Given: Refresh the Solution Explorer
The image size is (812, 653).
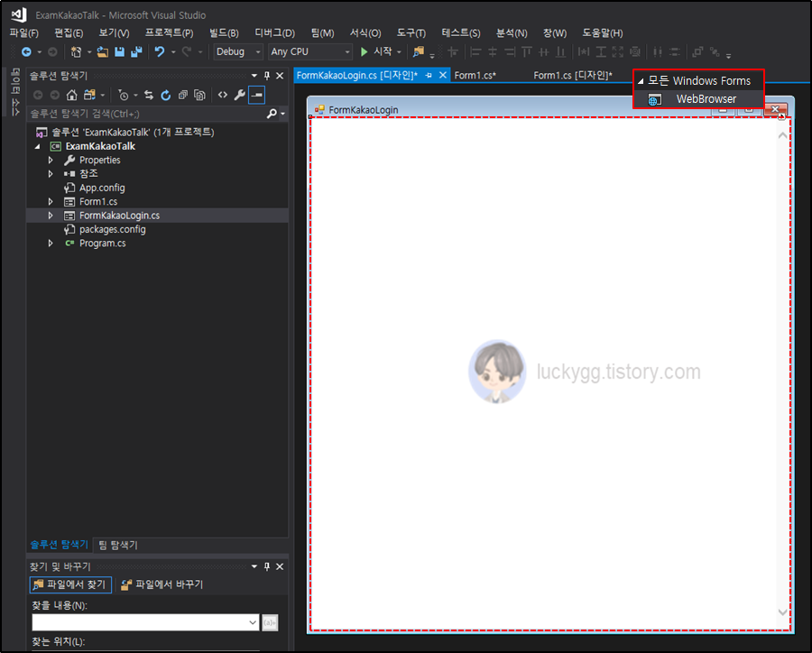Looking at the screenshot, I should click(x=166, y=95).
